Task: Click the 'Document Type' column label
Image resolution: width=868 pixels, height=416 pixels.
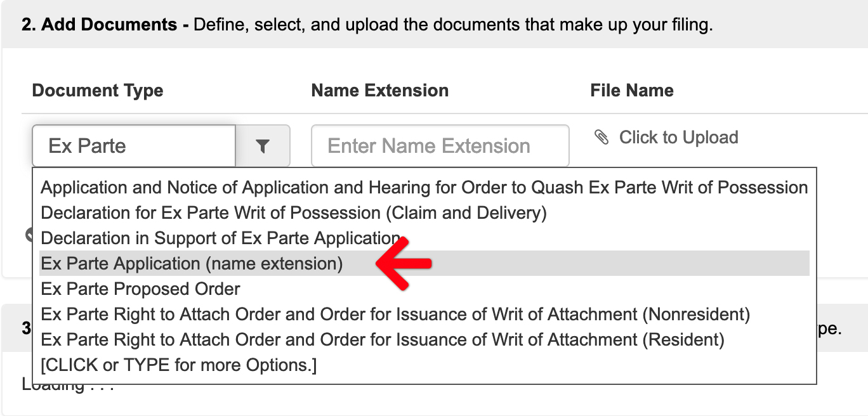Action: (97, 90)
